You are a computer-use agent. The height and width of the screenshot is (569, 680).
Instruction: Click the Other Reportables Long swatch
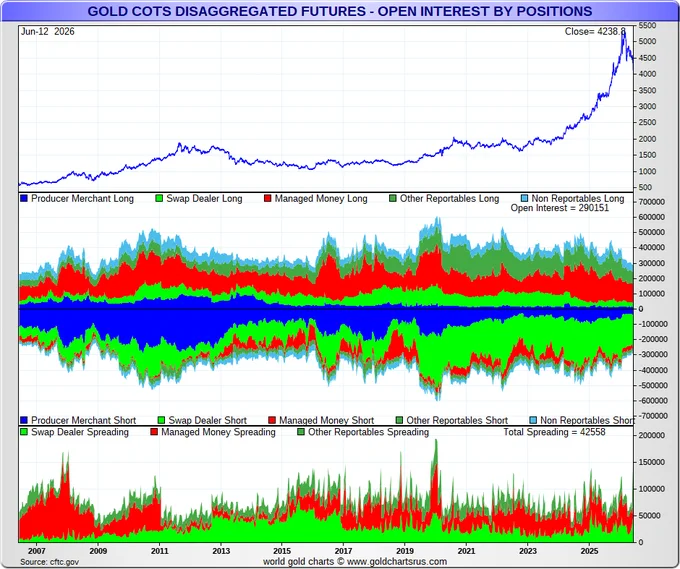pos(393,199)
